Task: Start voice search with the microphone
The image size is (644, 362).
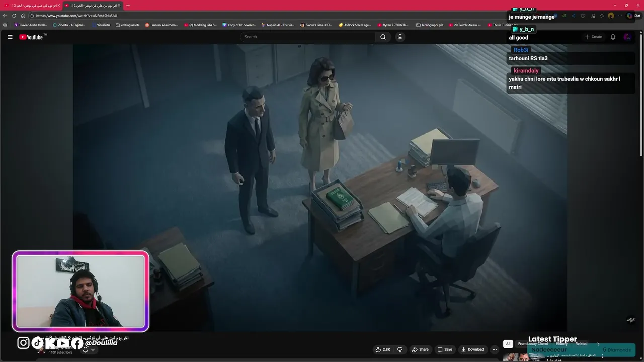Action: [400, 37]
